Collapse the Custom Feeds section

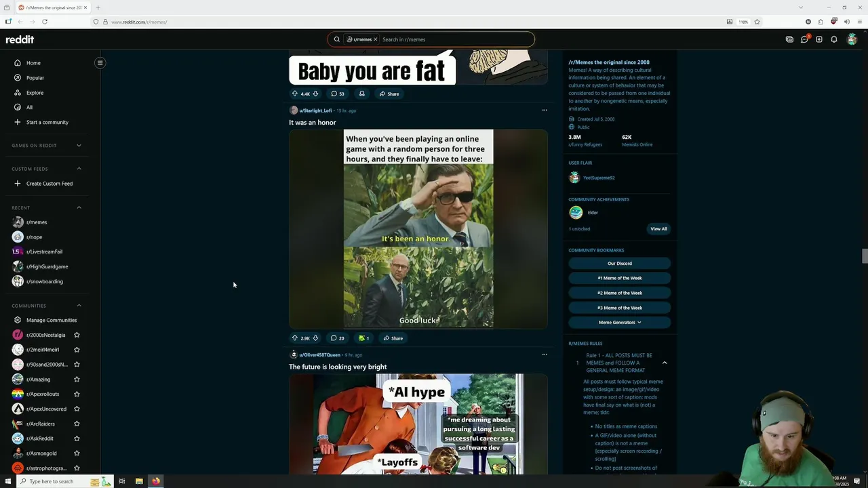pos(79,169)
